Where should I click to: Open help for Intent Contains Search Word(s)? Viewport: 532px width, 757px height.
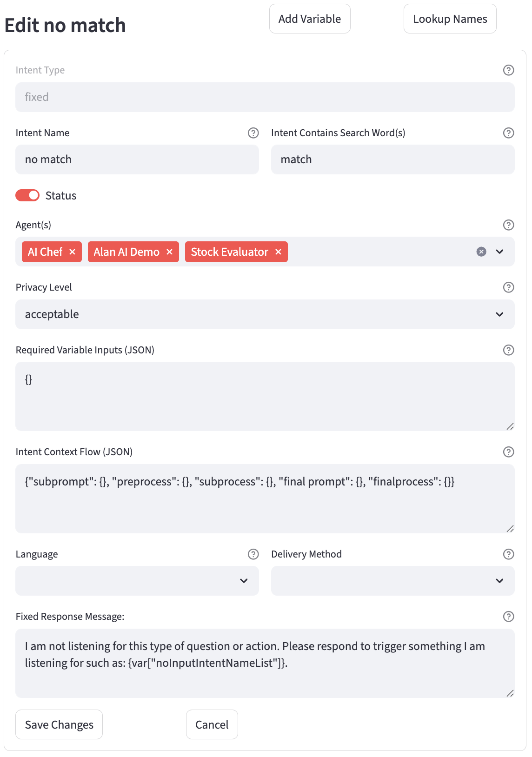coord(508,133)
